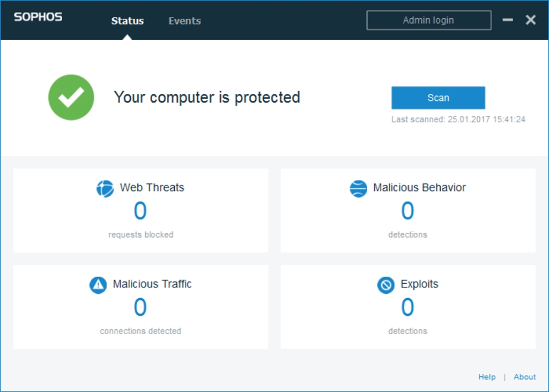This screenshot has width=549, height=392.
Task: Select the Malicious Traffic connections detected count
Action: (x=140, y=308)
